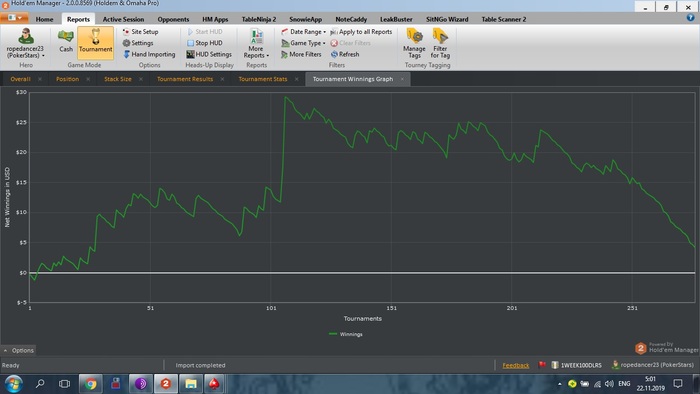Click Stop HUD
700x394 pixels.
(x=204, y=43)
